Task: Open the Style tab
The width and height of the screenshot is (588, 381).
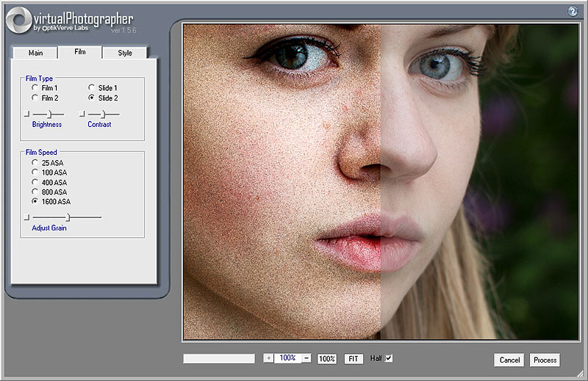Action: (125, 53)
